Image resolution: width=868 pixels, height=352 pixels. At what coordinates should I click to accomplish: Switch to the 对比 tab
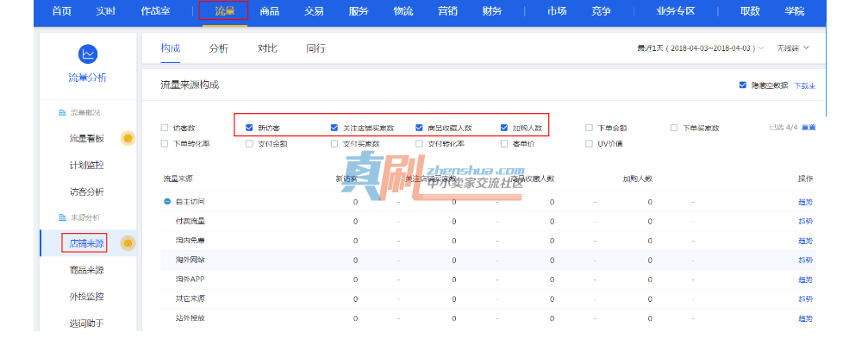(x=267, y=48)
